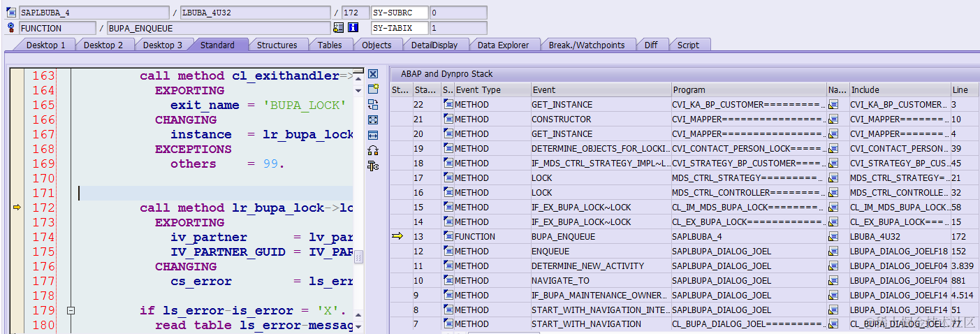980x334 pixels.
Task: Select the MDS_CTRL_CONTROLLER program cell
Action: [x=749, y=193]
